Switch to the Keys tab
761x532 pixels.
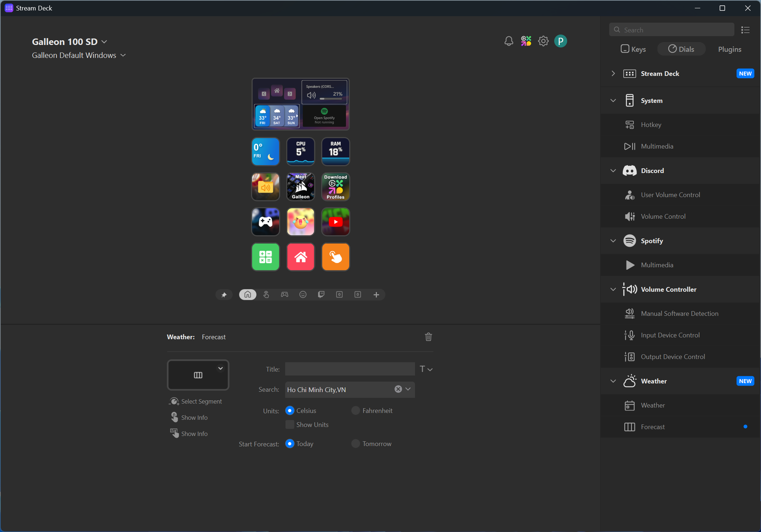click(633, 49)
